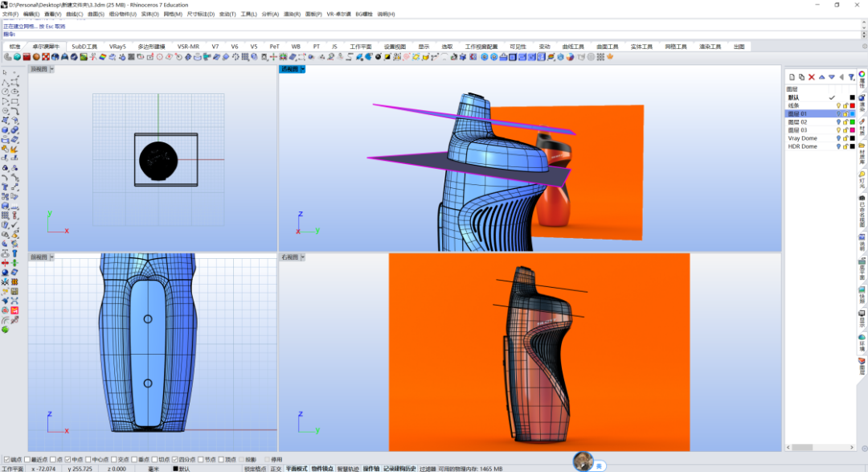This screenshot has width=868, height=472.
Task: Click the orange sphere icon in the toolbar
Action: [36, 56]
